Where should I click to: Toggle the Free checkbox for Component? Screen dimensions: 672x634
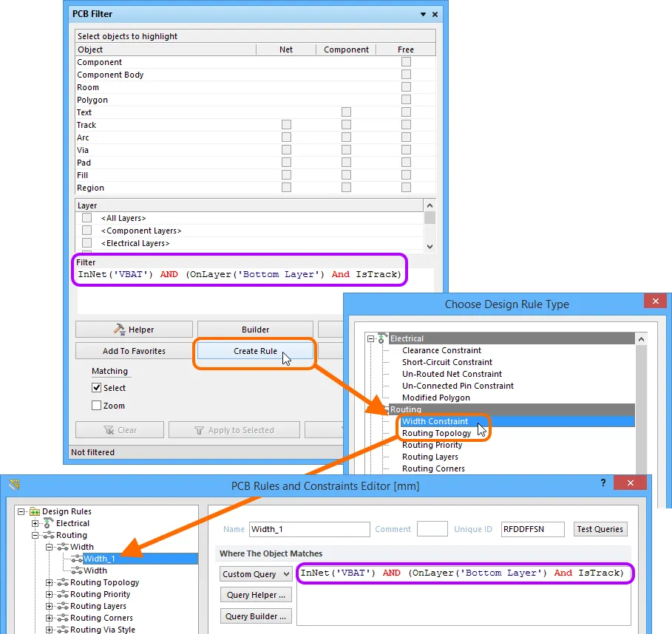pyautogui.click(x=406, y=62)
